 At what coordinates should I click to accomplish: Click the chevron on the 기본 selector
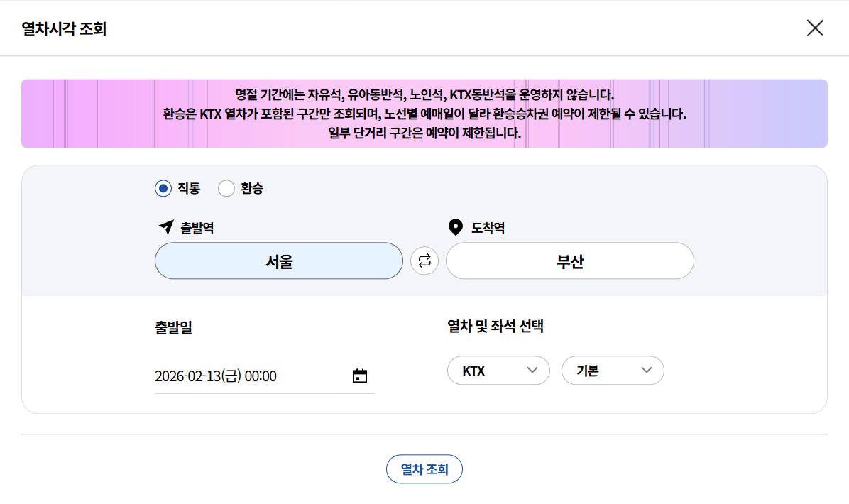coord(646,370)
